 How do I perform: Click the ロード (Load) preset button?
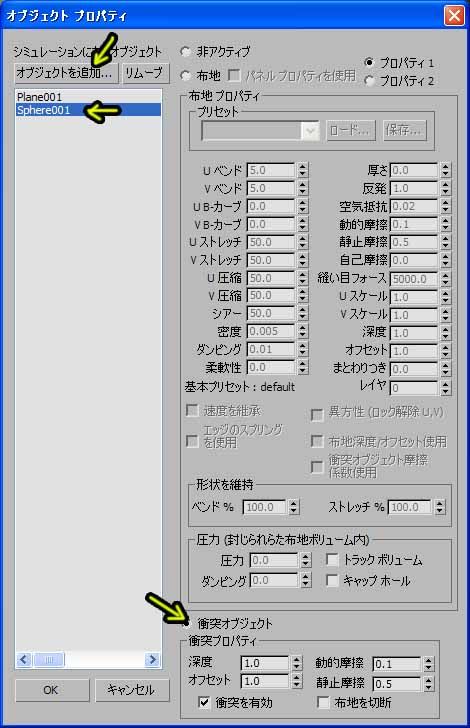[350, 130]
